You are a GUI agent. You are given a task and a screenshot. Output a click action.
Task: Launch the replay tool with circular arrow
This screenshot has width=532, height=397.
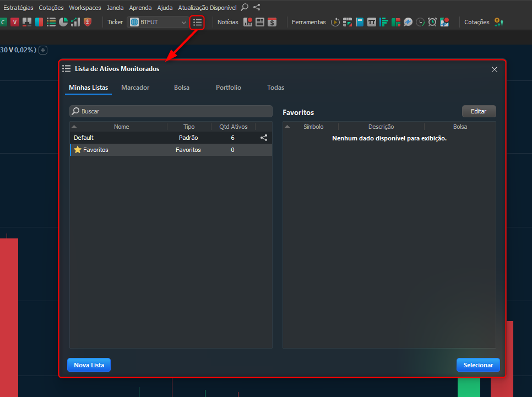[335, 23]
